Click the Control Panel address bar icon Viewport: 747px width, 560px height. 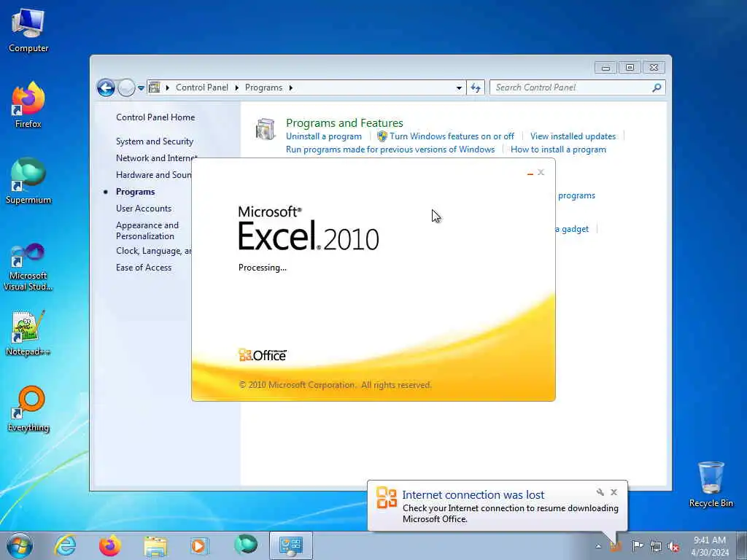[x=155, y=87]
